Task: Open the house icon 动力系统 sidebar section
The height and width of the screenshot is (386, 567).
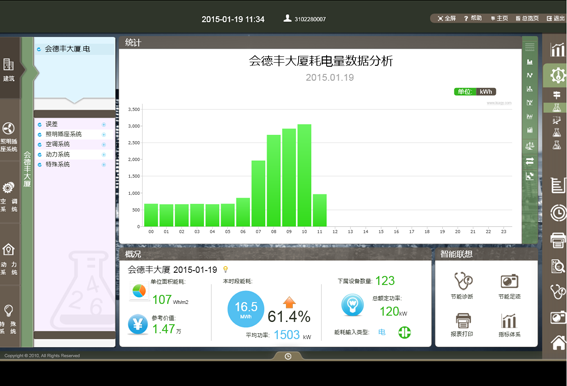Action: [x=9, y=258]
